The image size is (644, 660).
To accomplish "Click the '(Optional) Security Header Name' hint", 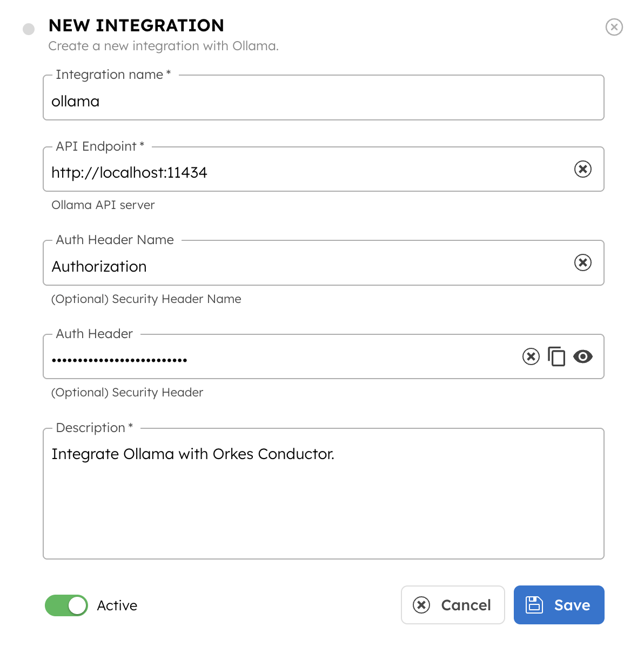I will coord(146,299).
